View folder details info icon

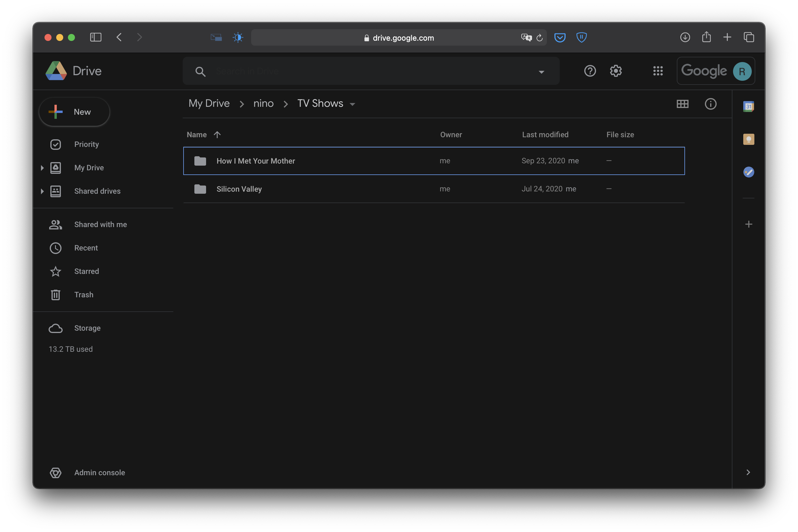[710, 104]
